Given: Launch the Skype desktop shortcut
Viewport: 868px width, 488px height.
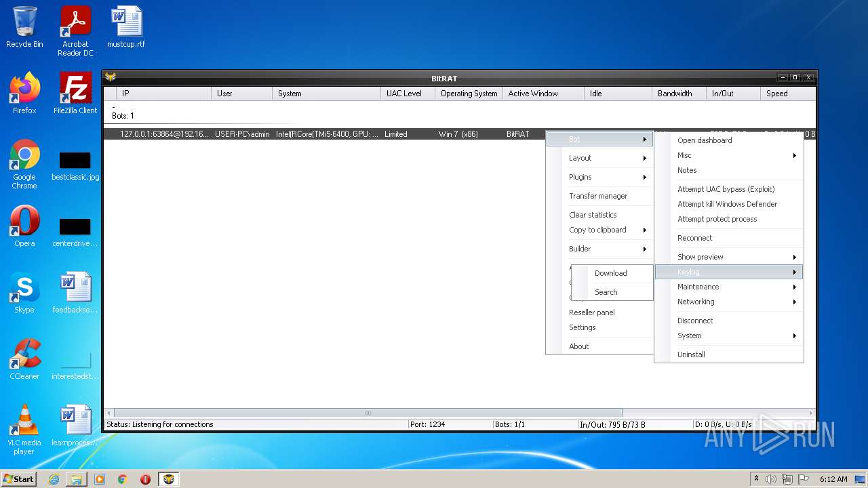Looking at the screenshot, I should pyautogui.click(x=24, y=293).
